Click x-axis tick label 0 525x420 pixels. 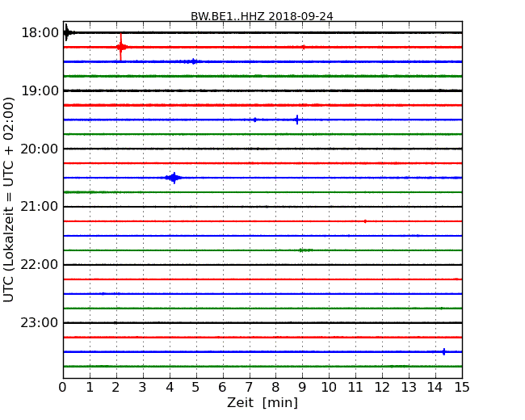pos(63,388)
